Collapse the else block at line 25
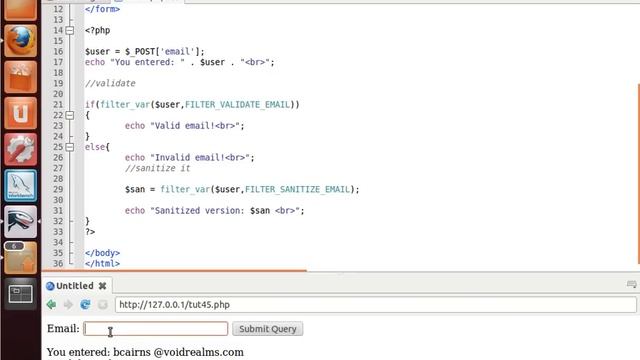The width and height of the screenshot is (640, 360). click(70, 147)
